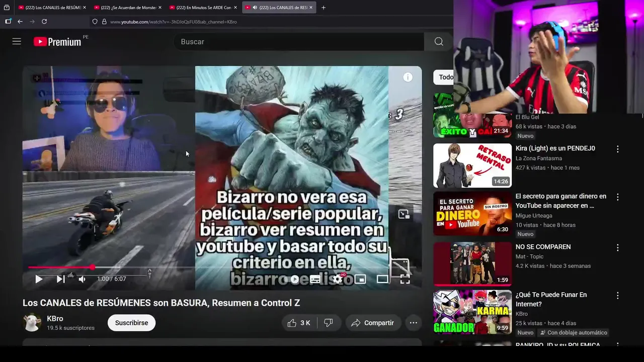
Task: Dislike the video
Action: tap(329, 323)
